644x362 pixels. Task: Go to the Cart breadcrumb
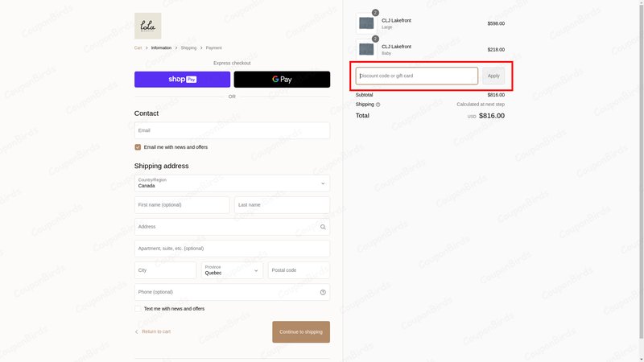pos(138,48)
